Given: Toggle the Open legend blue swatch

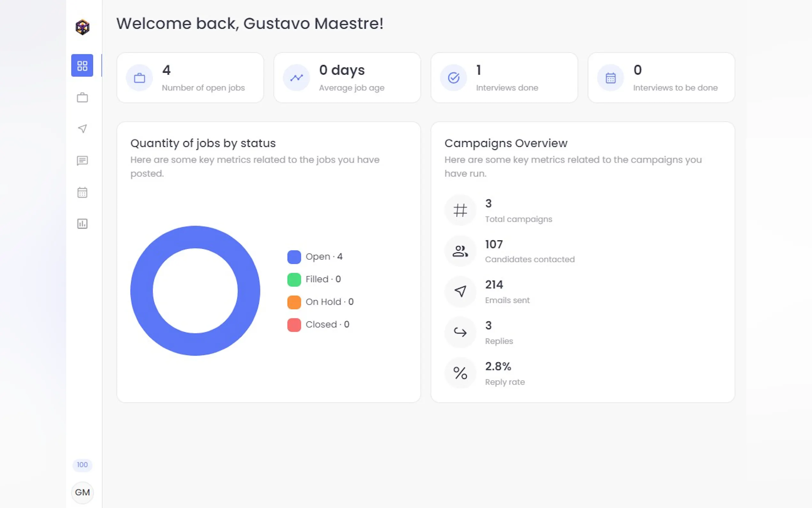Looking at the screenshot, I should [x=294, y=257].
